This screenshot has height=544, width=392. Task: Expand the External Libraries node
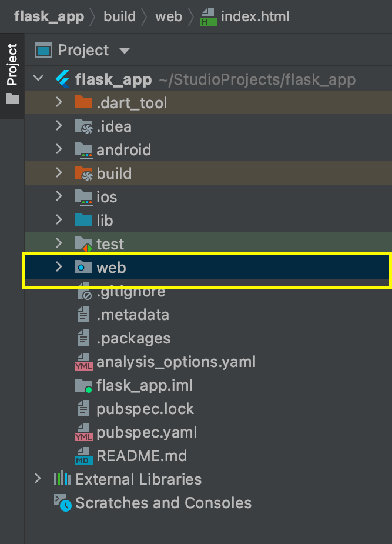pyautogui.click(x=38, y=479)
